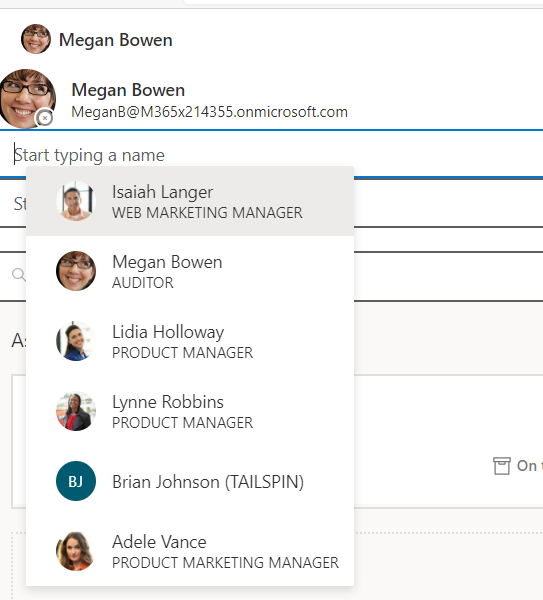Pick Lidia Holloway from the list
Image resolution: width=543 pixels, height=600 pixels.
(x=190, y=341)
